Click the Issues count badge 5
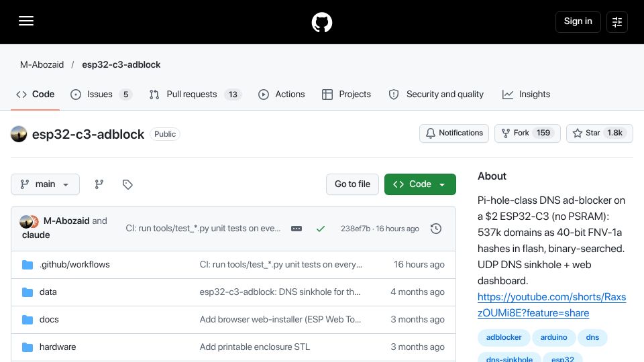The image size is (644, 362). click(125, 95)
